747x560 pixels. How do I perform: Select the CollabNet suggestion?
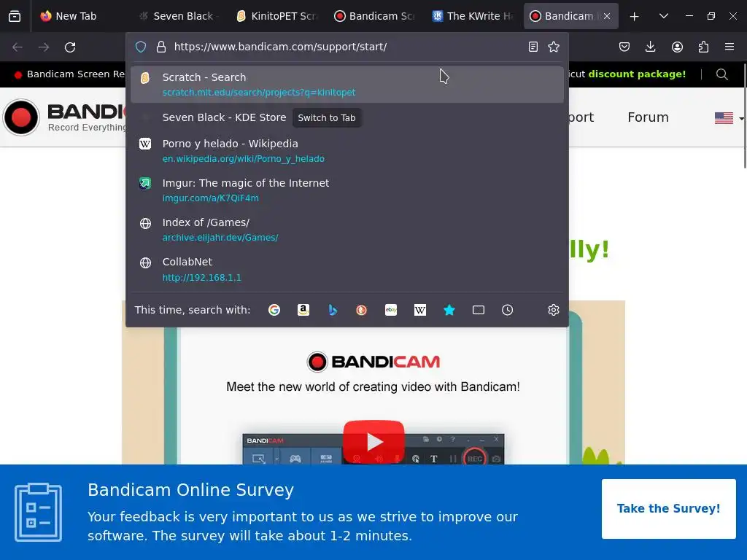pyautogui.click(x=347, y=269)
